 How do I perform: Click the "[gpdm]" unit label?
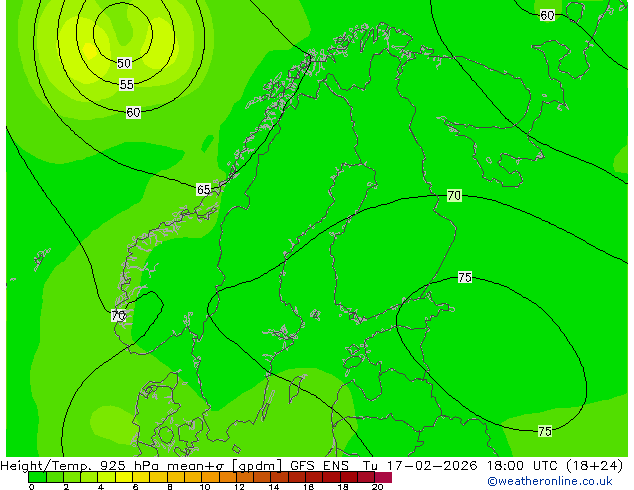[x=257, y=466]
